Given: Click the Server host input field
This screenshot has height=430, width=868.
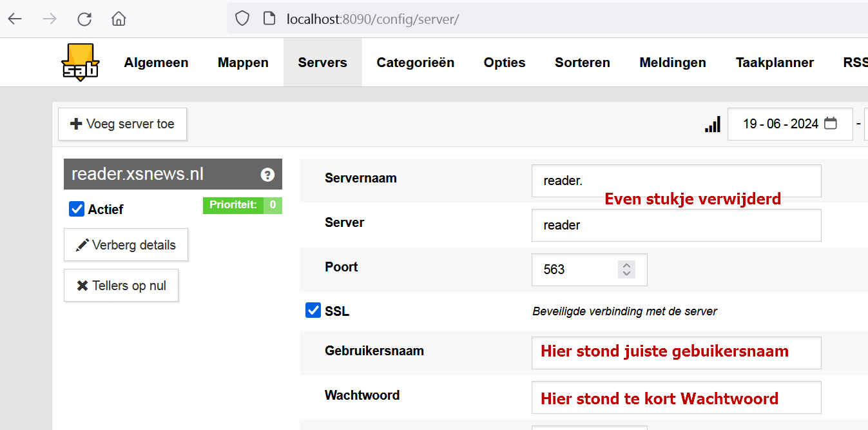Looking at the screenshot, I should pyautogui.click(x=677, y=226).
